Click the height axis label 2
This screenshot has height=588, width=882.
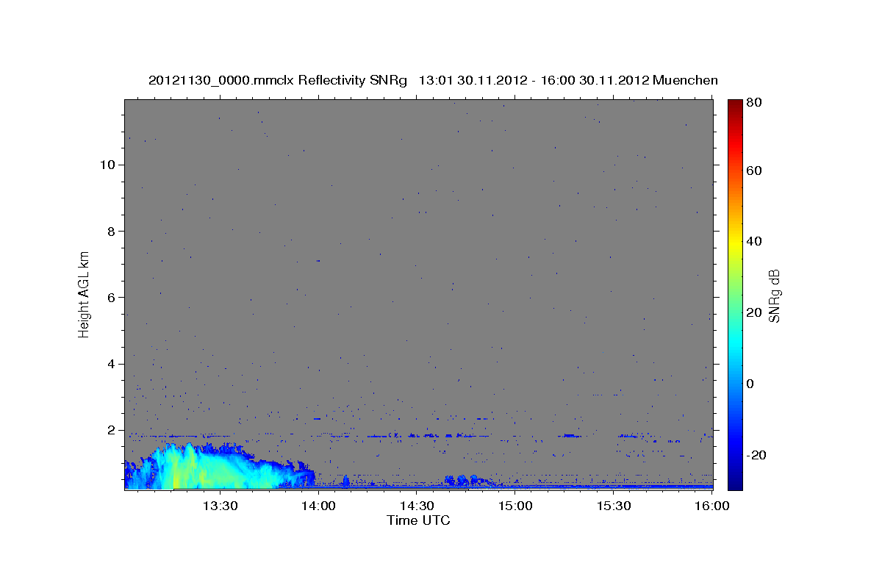[x=112, y=430]
